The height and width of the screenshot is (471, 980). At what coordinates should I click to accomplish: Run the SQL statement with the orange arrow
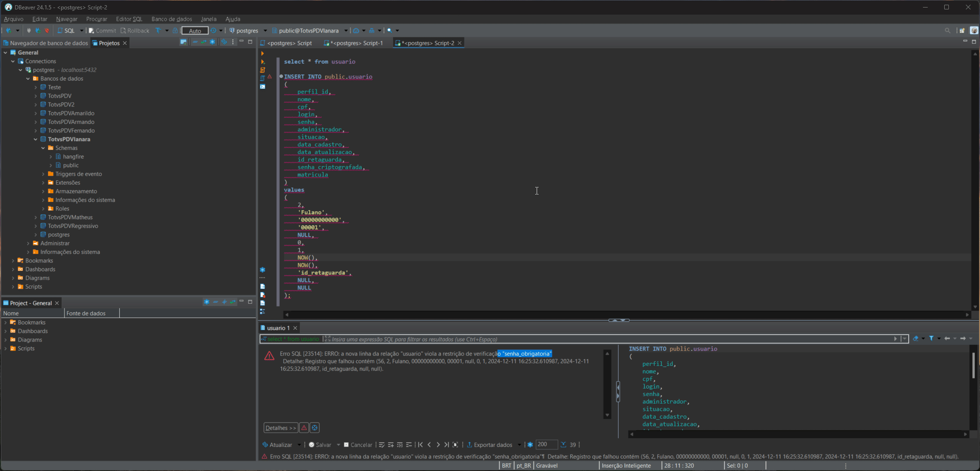click(x=262, y=53)
